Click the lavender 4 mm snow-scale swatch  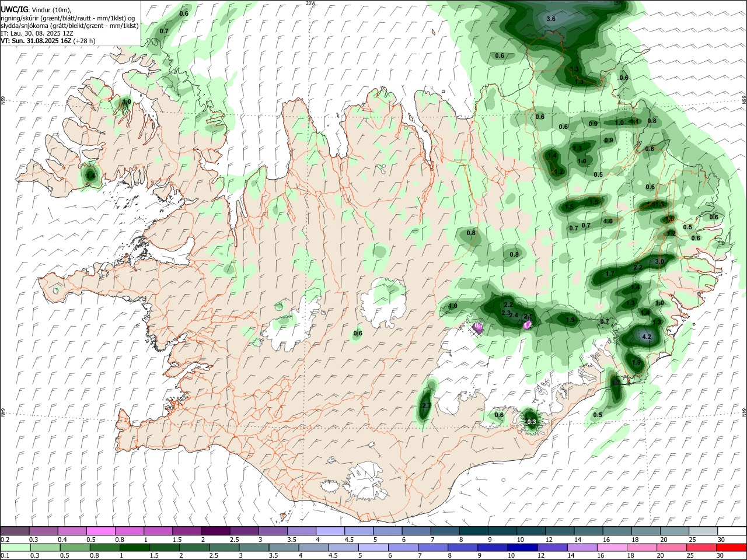click(x=330, y=531)
